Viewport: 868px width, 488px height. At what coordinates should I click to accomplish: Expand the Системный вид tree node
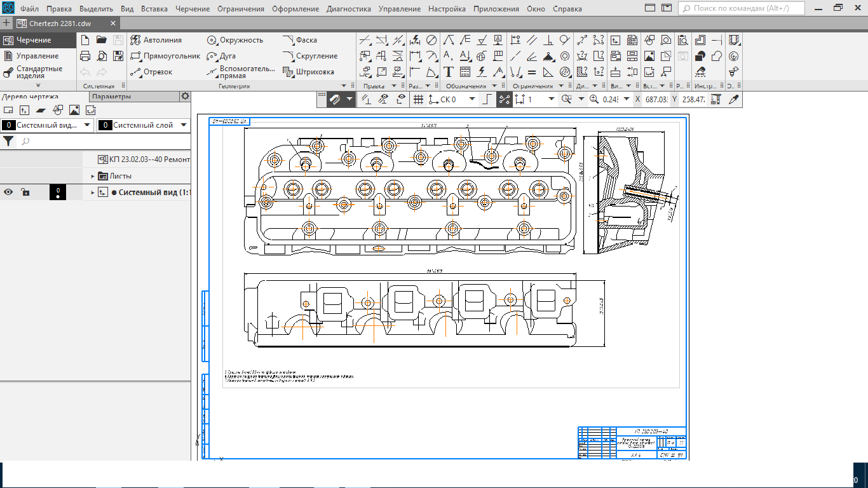(92, 192)
